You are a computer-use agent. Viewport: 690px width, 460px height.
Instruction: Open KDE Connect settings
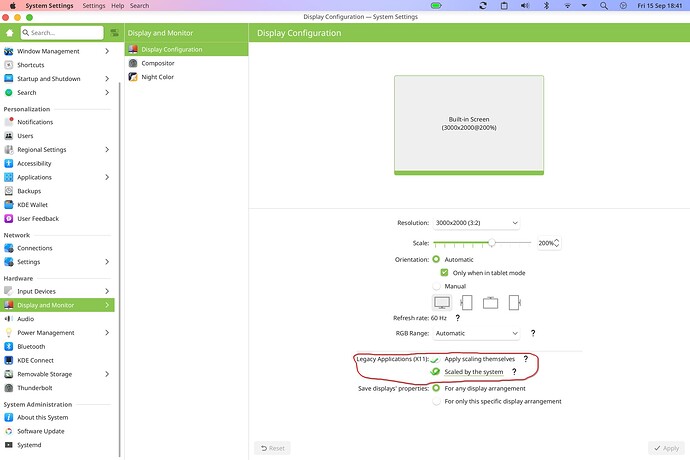click(x=57, y=360)
